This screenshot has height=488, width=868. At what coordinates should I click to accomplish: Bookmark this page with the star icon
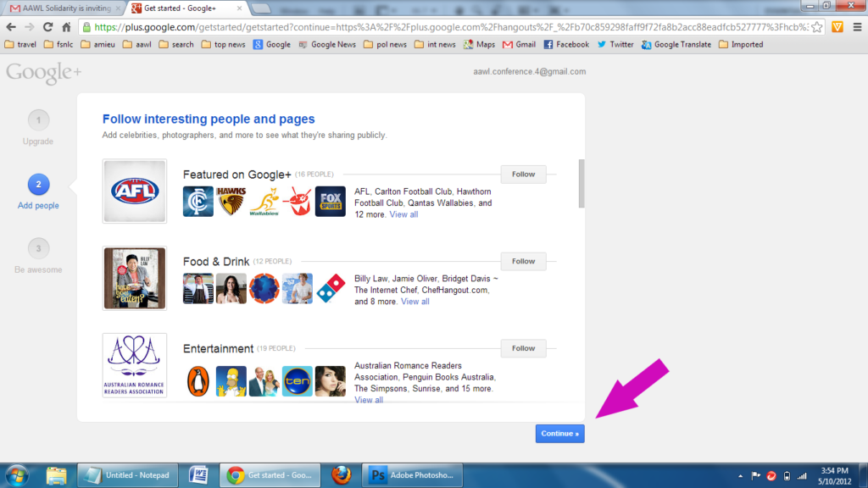pyautogui.click(x=817, y=27)
